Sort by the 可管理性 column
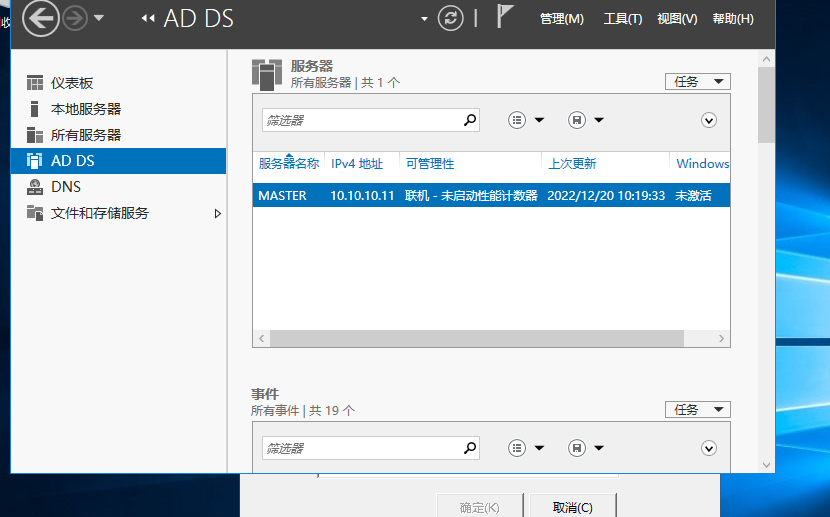 pos(430,164)
